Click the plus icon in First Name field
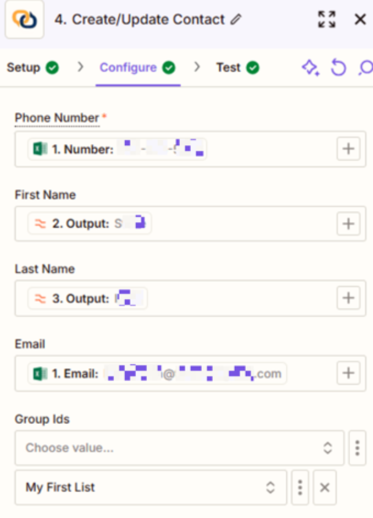The height and width of the screenshot is (518, 373). (x=348, y=224)
